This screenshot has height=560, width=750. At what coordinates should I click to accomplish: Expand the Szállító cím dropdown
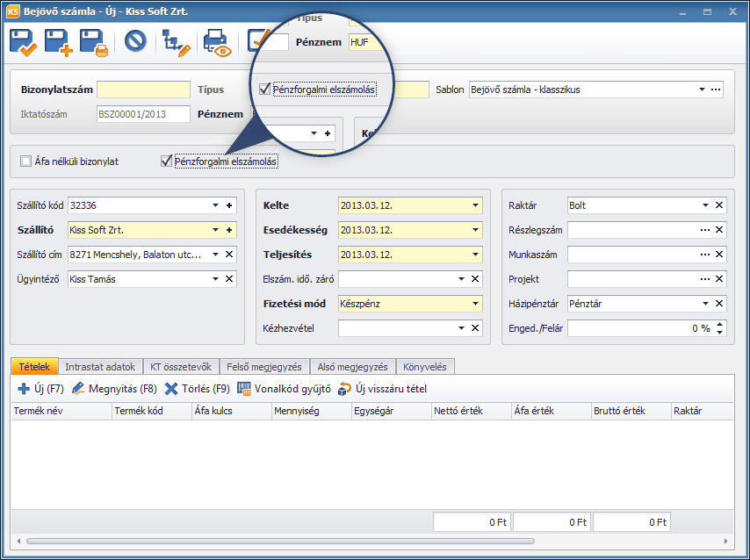tap(216, 255)
